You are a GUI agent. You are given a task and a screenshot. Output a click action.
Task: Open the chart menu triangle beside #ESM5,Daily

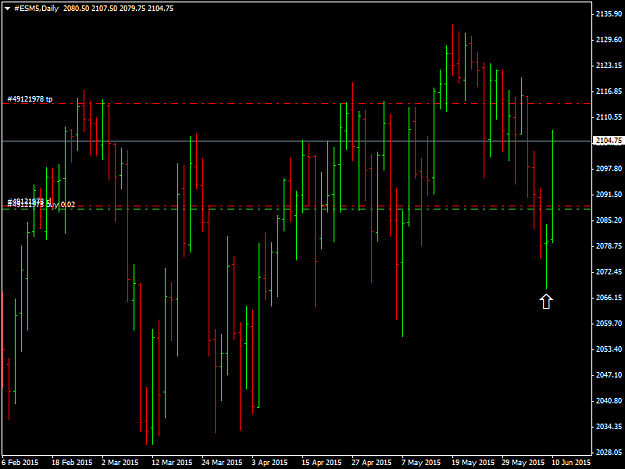(7, 8)
